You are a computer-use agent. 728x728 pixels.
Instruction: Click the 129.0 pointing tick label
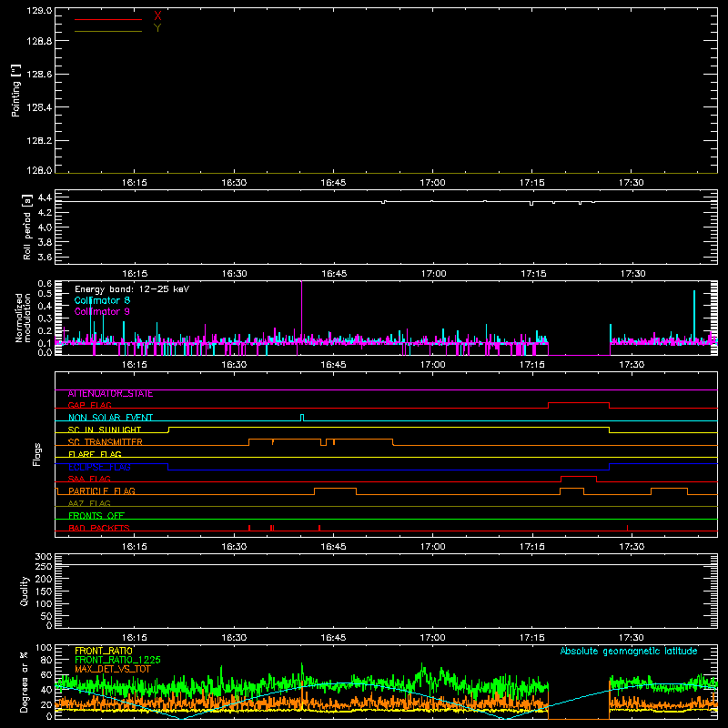pos(39,11)
